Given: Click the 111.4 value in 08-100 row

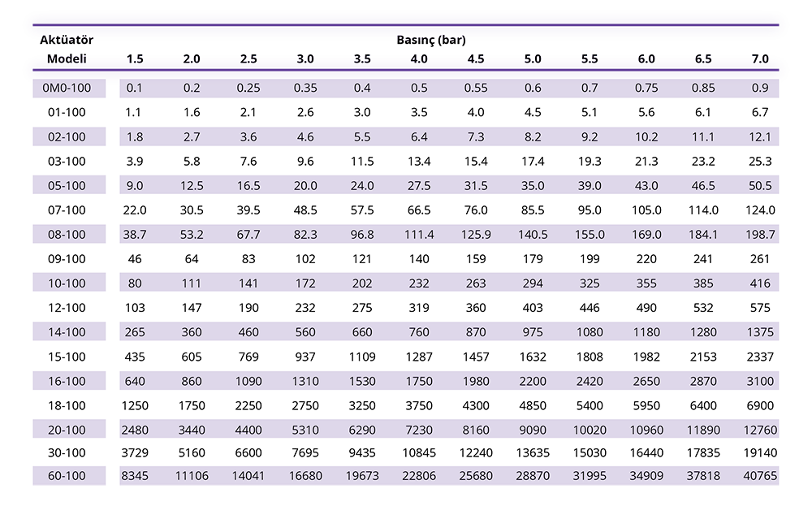Looking at the screenshot, I should tap(419, 235).
